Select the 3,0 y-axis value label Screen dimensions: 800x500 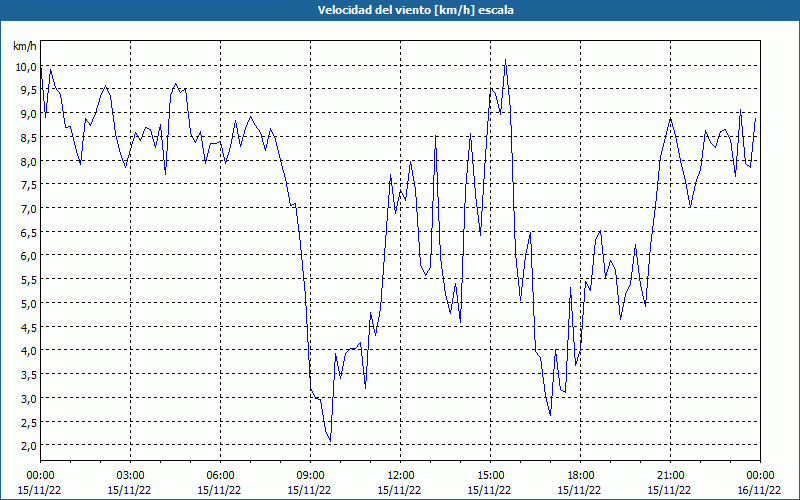(29, 398)
